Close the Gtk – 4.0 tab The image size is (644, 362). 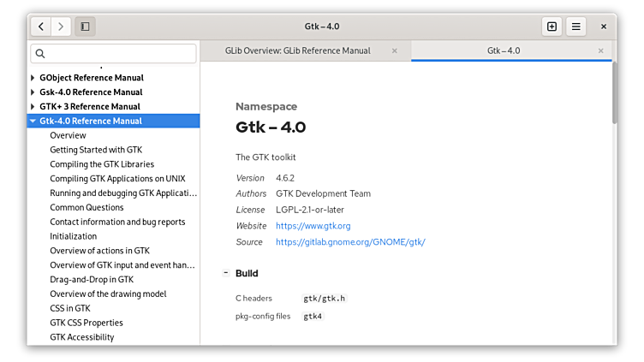[x=600, y=50]
